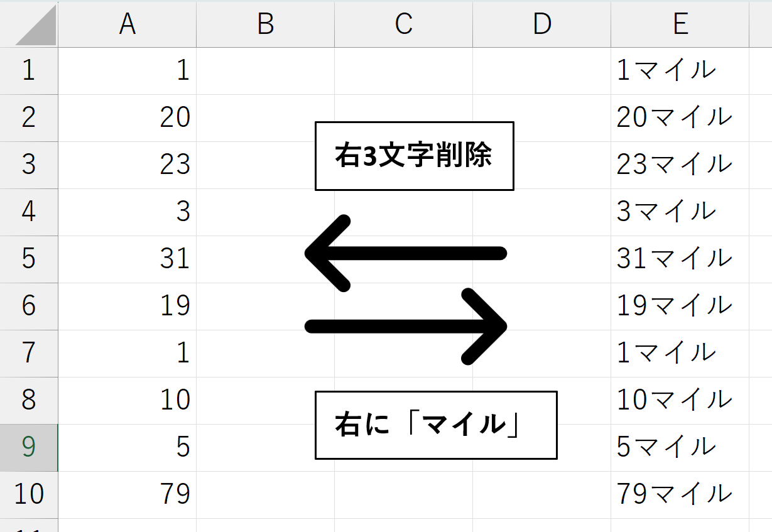Select the 右に「マイル」 text box
This screenshot has width=772, height=532.
435,425
